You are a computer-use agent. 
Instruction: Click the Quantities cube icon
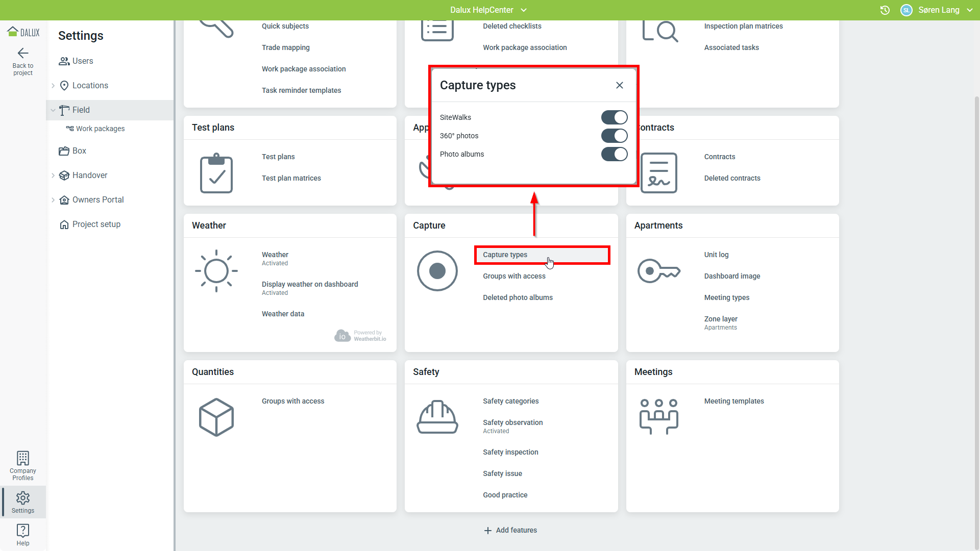[216, 417]
